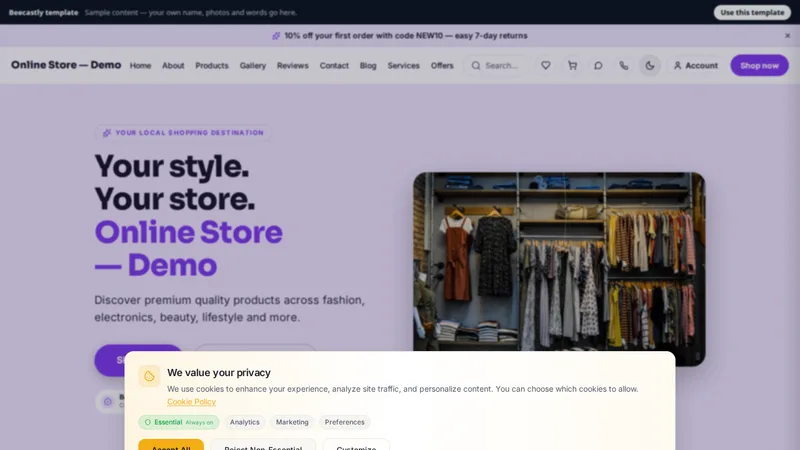Click 'We value your privacy' heading
Viewport: 800px width, 450px height.
point(219,372)
